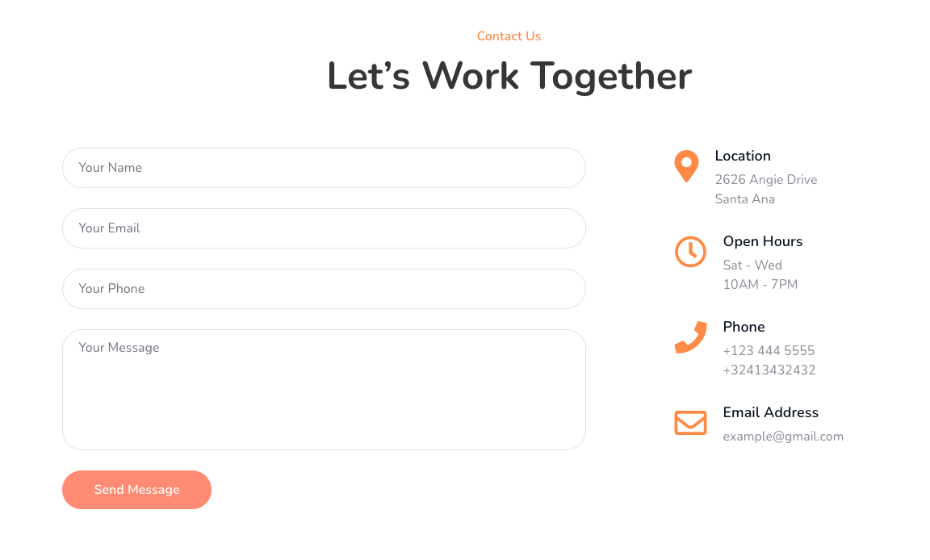The width and height of the screenshot is (930, 560).
Task: Click the Location heading text
Action: tap(743, 156)
